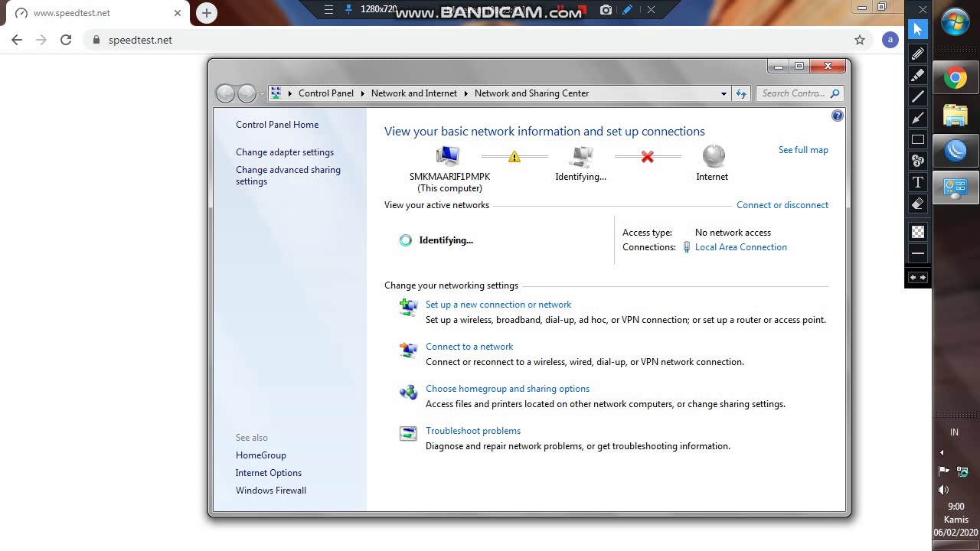Image resolution: width=980 pixels, height=551 pixels.
Task: Open the Local Area Connection link
Action: coord(740,247)
